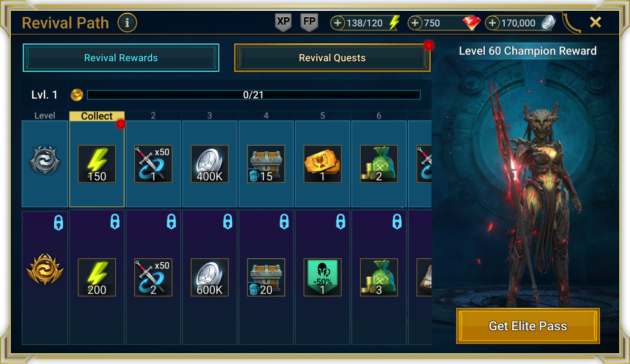
Task: Select the green bag reward showing 2
Action: 379,164
